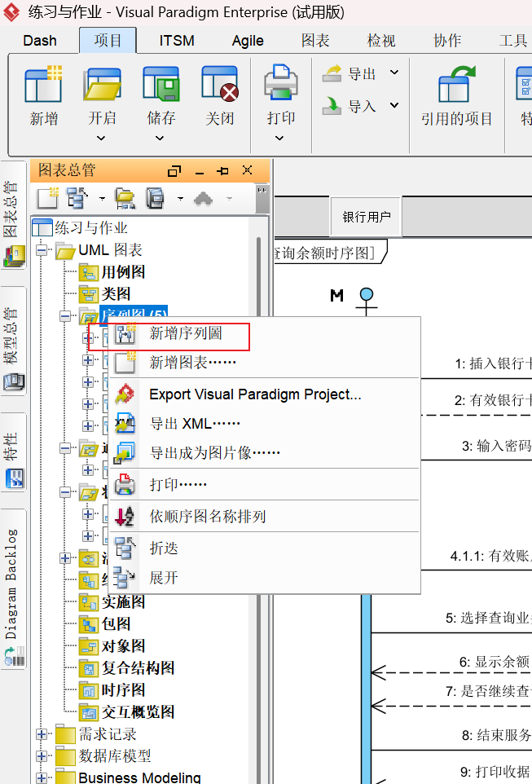Open the 图表总管 side tab
This screenshot has width=532, height=784.
coord(14,215)
